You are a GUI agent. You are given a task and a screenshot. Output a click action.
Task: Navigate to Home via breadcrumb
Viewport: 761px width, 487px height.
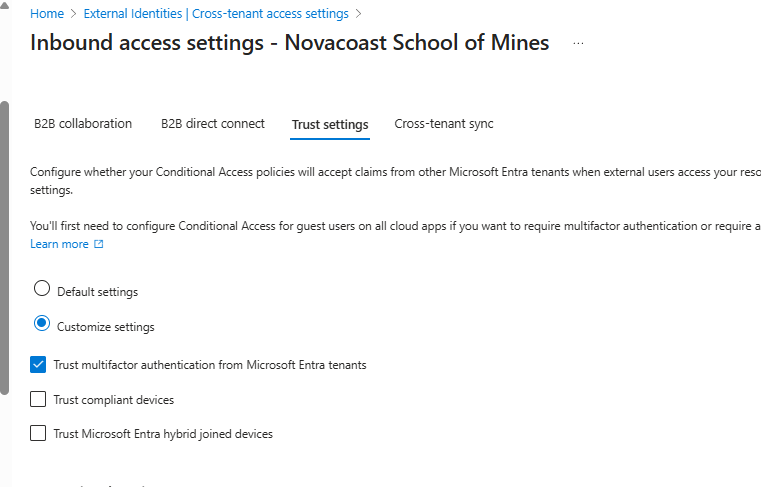[x=46, y=14]
